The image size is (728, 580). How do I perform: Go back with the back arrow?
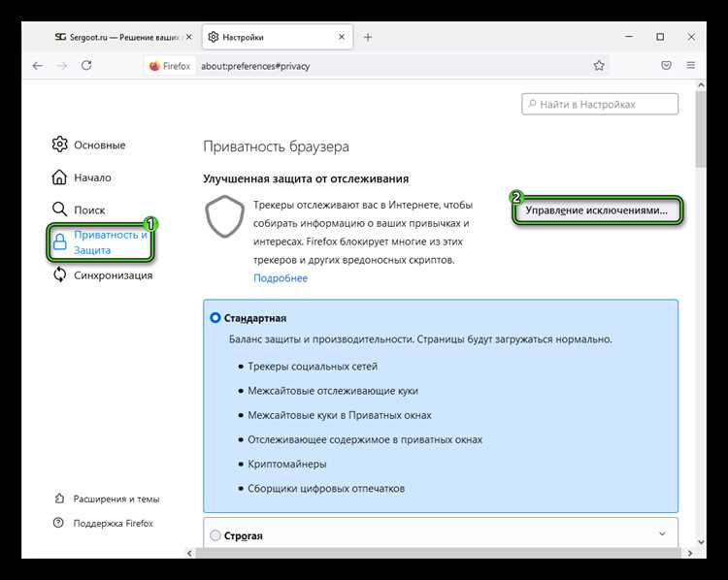click(x=38, y=66)
